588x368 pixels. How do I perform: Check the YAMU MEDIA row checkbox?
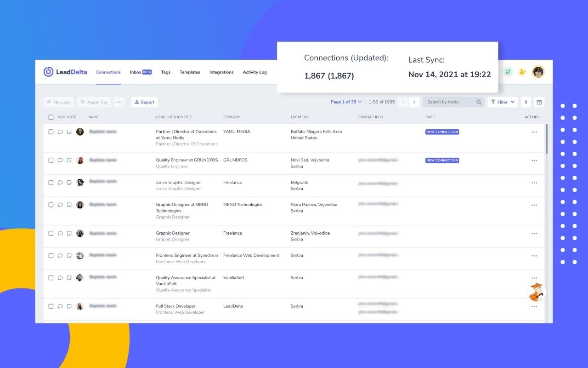(x=51, y=132)
